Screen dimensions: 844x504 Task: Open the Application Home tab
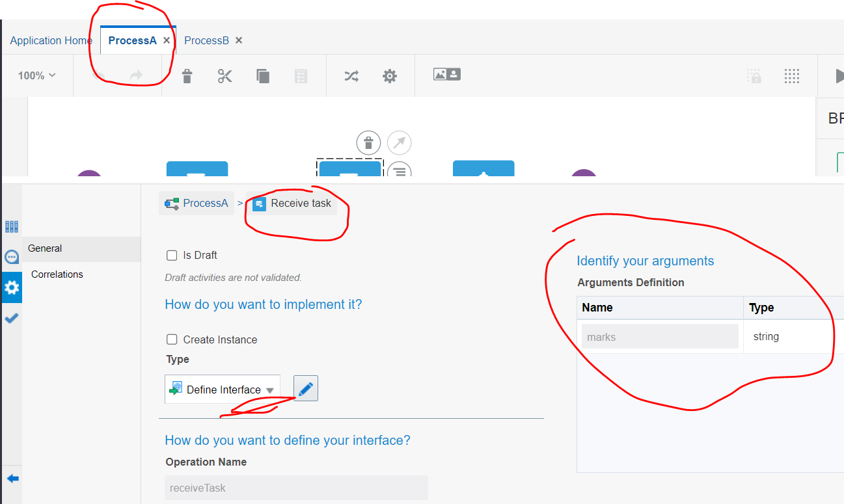[x=50, y=40]
